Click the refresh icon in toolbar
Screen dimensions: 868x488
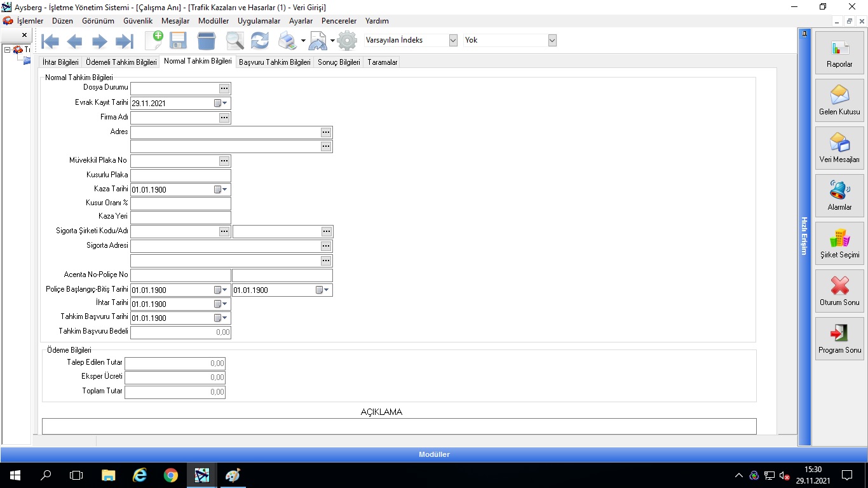(259, 41)
